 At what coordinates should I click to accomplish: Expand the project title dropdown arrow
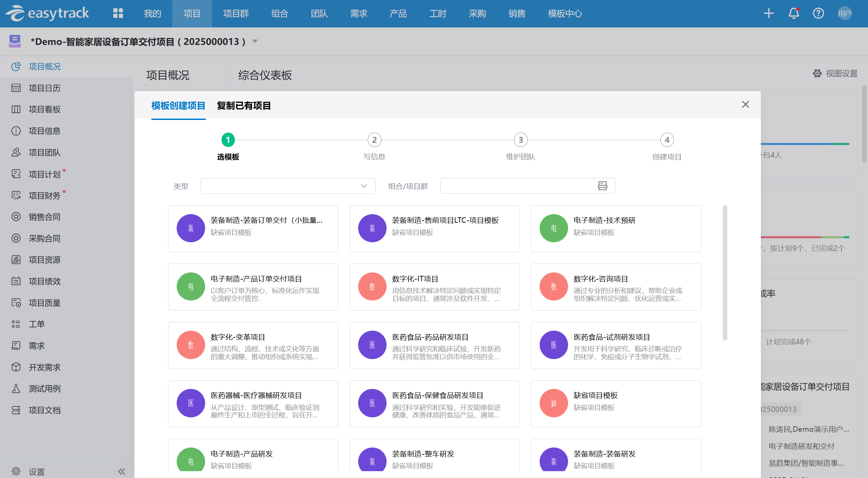255,41
